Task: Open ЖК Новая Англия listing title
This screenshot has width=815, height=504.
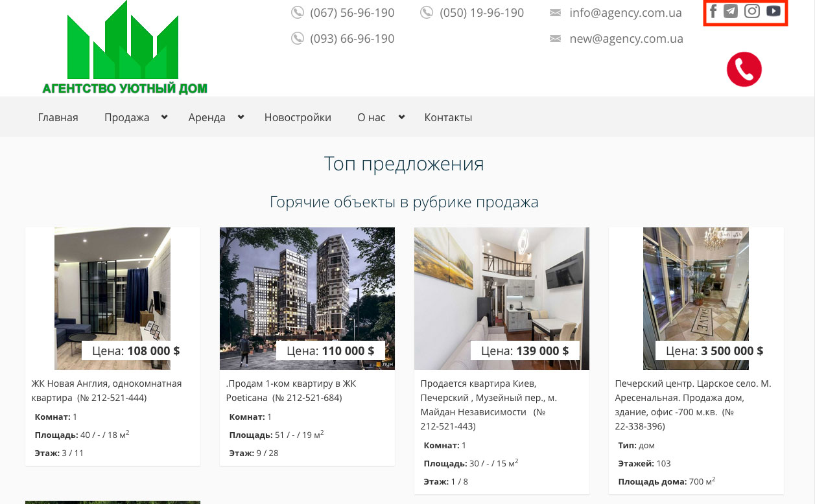Action: (x=106, y=391)
